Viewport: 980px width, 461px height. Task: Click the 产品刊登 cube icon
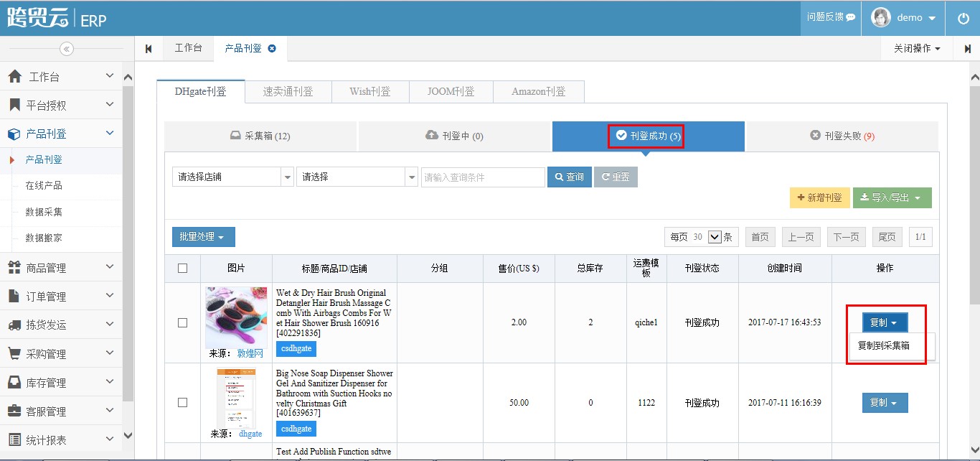pos(14,134)
